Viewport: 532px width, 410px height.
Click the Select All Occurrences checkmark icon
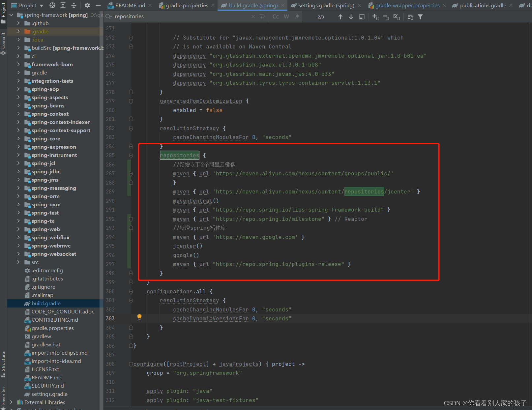(397, 17)
